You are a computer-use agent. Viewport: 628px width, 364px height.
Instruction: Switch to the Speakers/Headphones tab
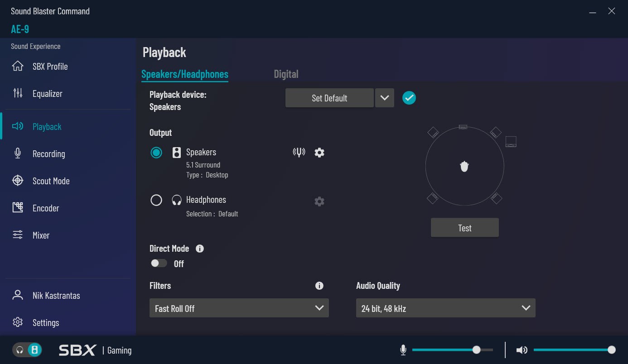point(185,74)
